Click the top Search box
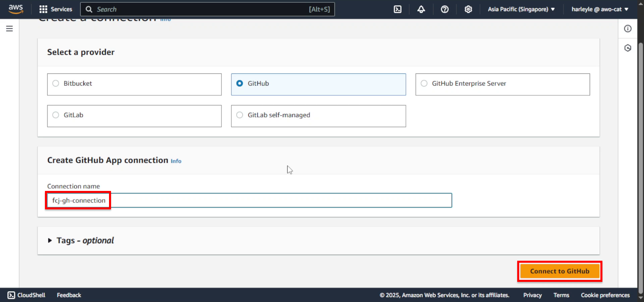The image size is (644, 302). (207, 9)
